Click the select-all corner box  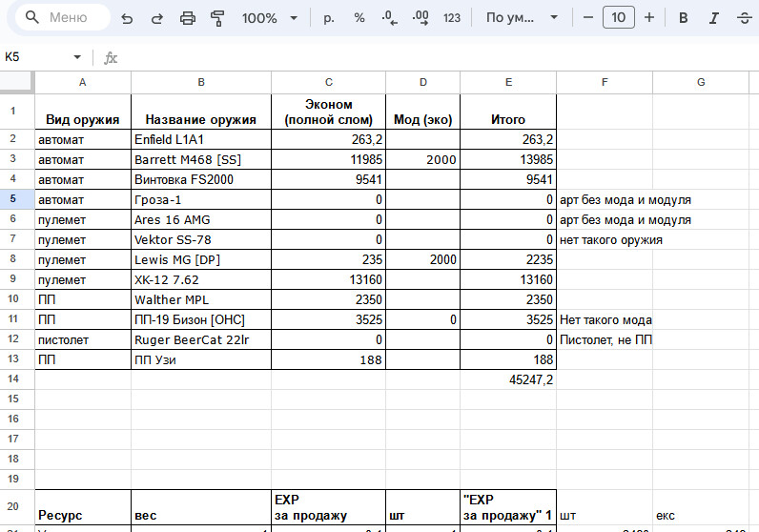point(17,82)
